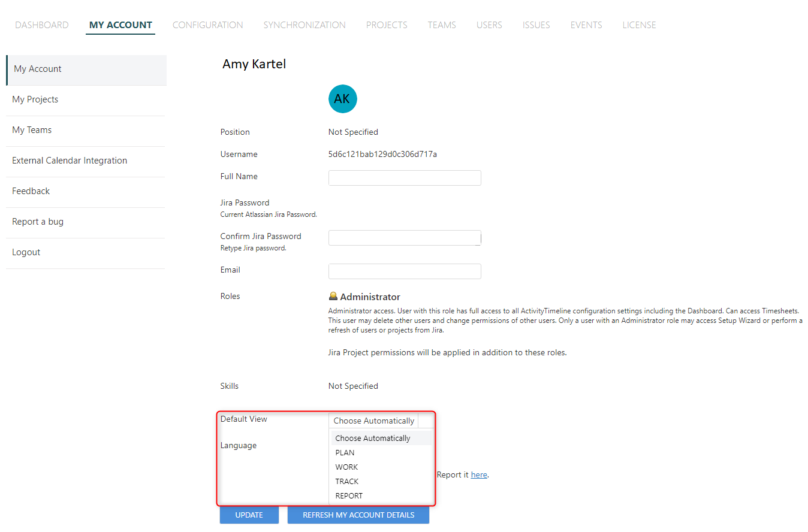Click Refresh My Account Details button
The image size is (808, 532).
[358, 515]
